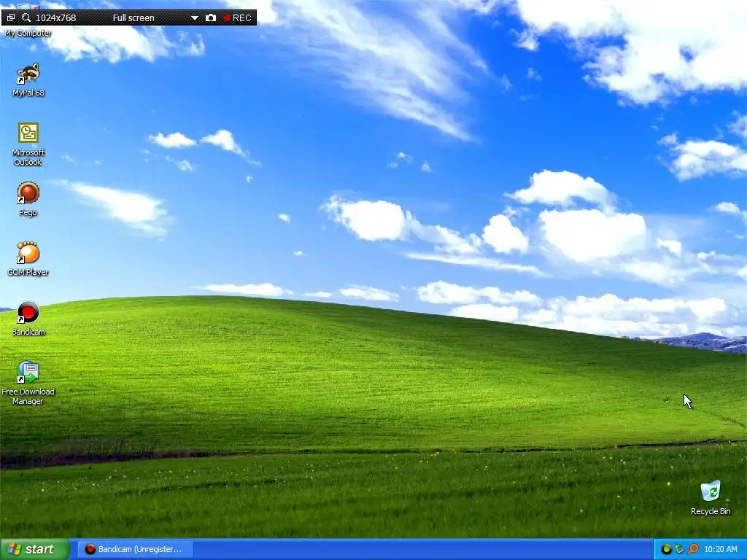Click the magnifier icon in the Bandicam bar
Screen dimensions: 747x560
click(x=26, y=17)
